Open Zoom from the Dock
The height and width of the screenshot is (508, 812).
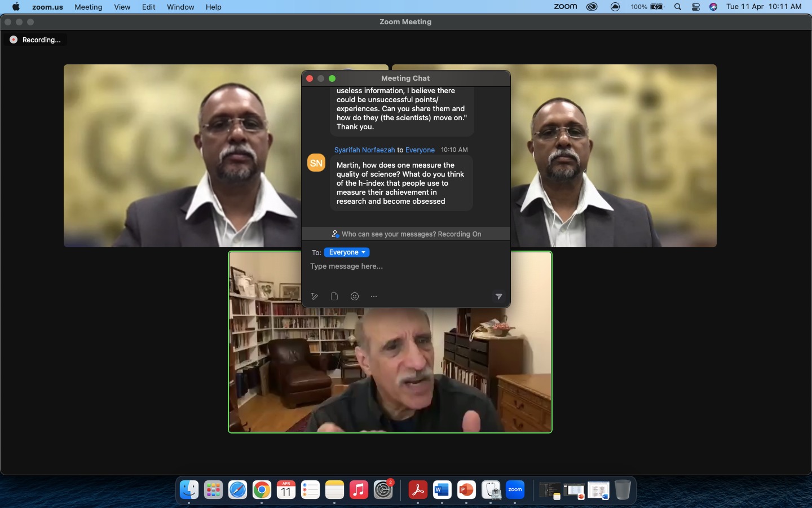coord(515,490)
